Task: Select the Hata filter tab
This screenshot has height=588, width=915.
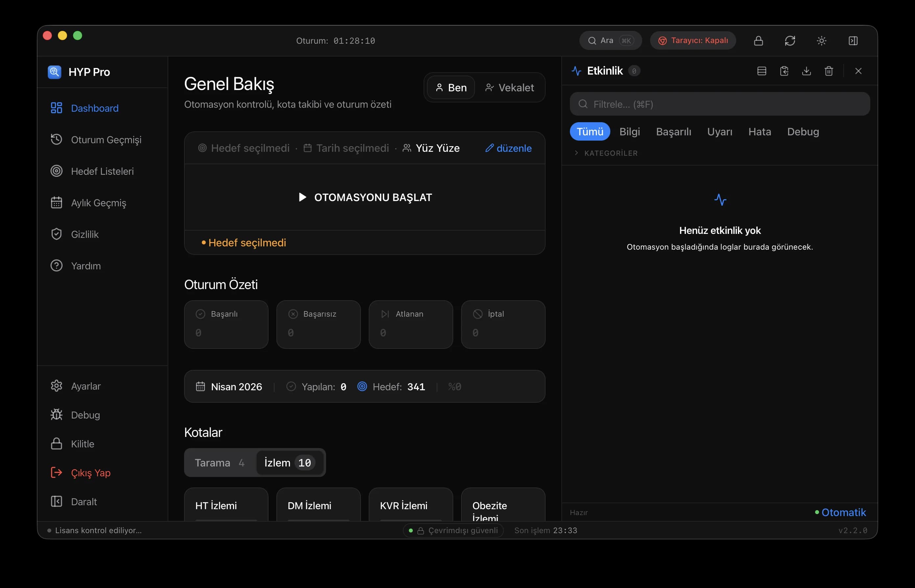Action: coord(760,131)
